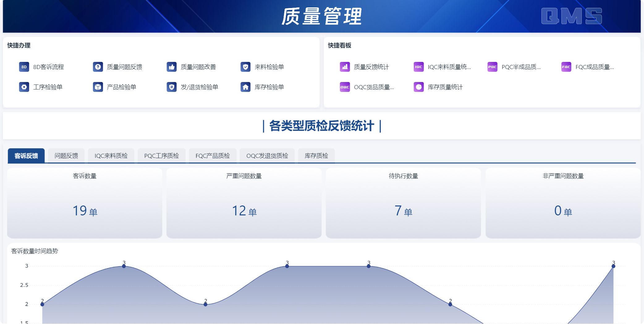Open the 8D客诉流程 link
This screenshot has width=644, height=324.
coord(49,67)
